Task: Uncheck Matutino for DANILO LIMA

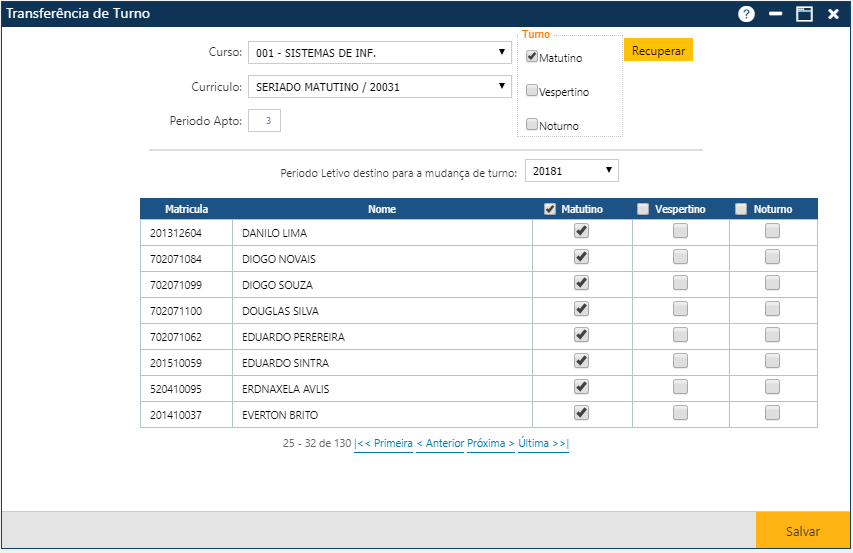Action: [x=582, y=231]
